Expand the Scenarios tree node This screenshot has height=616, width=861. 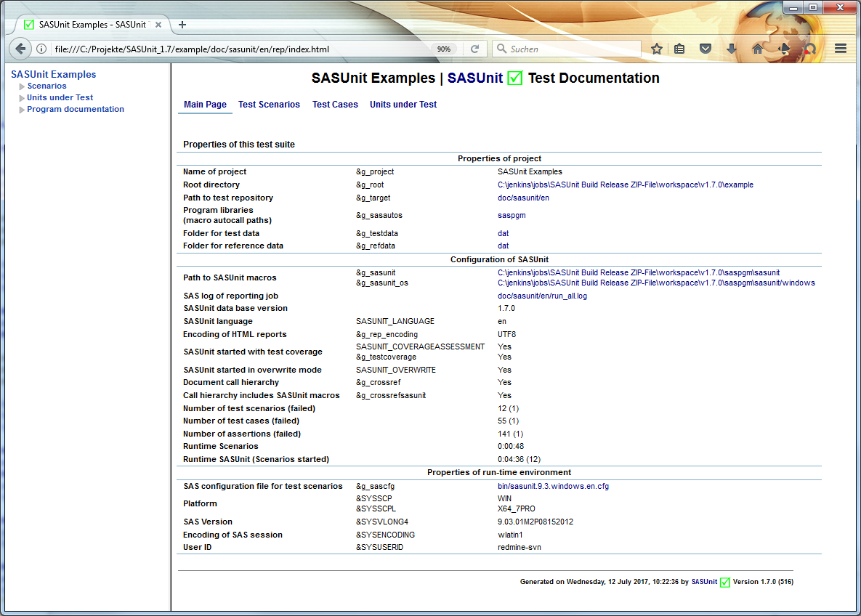(23, 86)
